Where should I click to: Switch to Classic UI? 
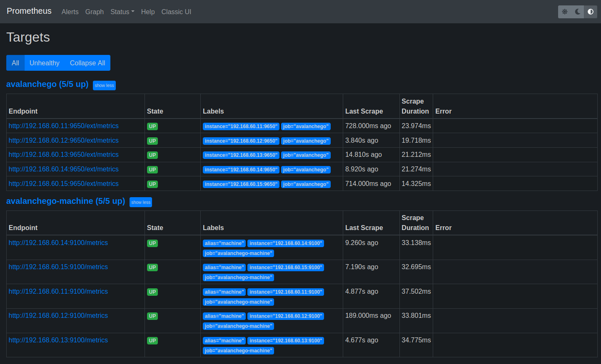pos(177,12)
